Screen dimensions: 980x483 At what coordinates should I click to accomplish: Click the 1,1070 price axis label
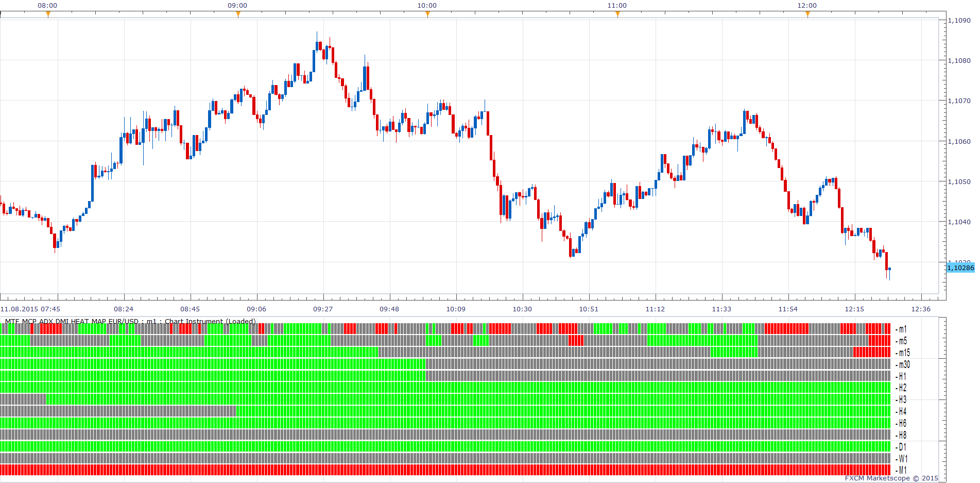tap(959, 101)
